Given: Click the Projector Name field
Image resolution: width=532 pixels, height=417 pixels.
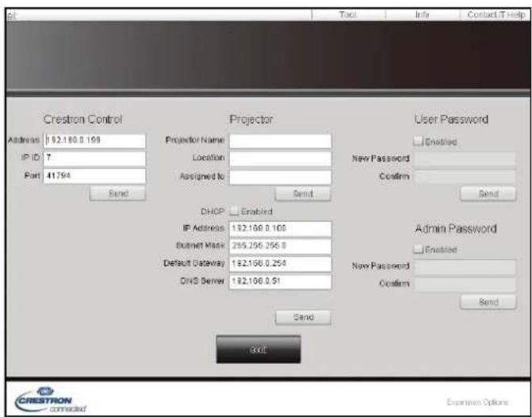Looking at the screenshot, I should pyautogui.click(x=280, y=141).
